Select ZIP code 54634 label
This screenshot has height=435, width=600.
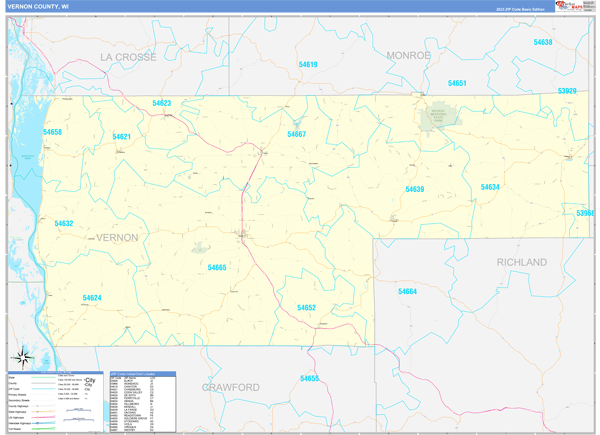click(x=490, y=187)
